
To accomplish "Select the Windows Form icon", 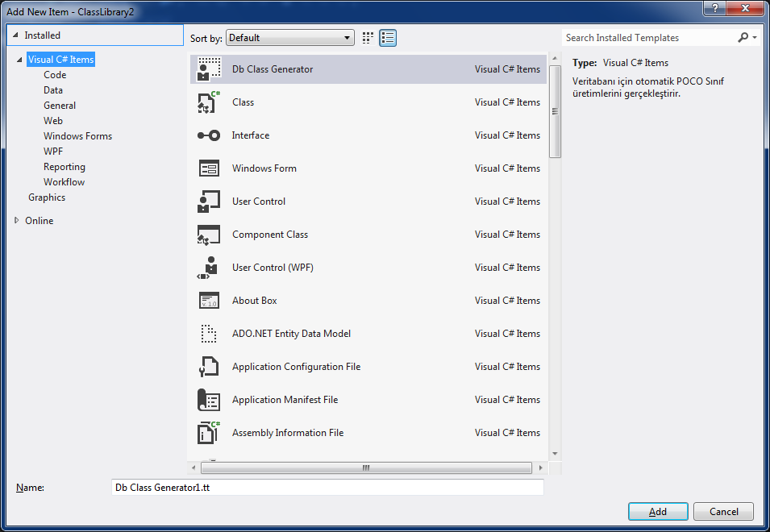I will [209, 168].
